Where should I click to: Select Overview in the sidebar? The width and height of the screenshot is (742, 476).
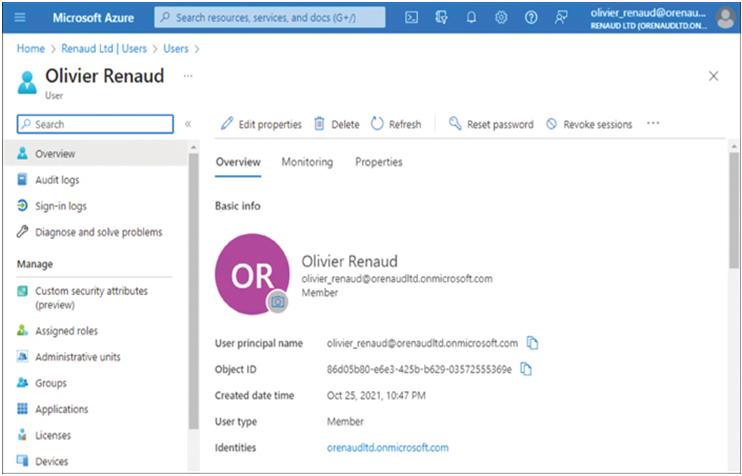point(96,153)
